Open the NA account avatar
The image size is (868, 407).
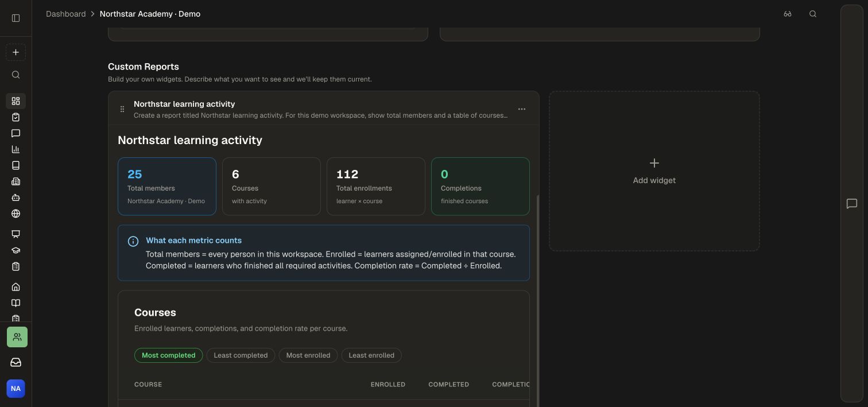click(15, 389)
